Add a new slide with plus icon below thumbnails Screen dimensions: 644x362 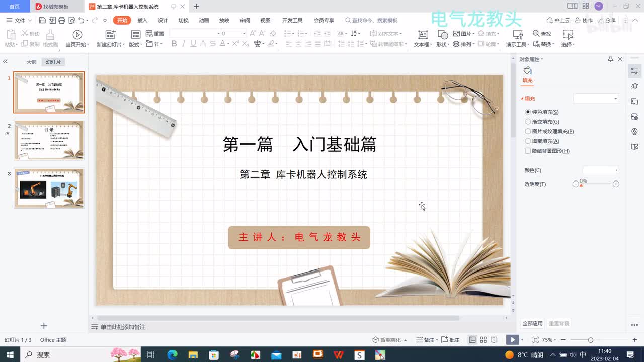[44, 326]
